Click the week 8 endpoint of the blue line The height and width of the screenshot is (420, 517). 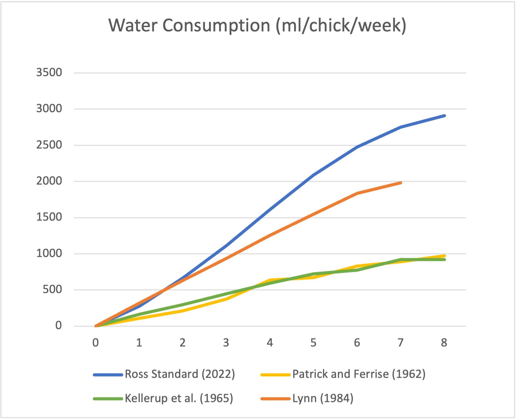coord(444,116)
